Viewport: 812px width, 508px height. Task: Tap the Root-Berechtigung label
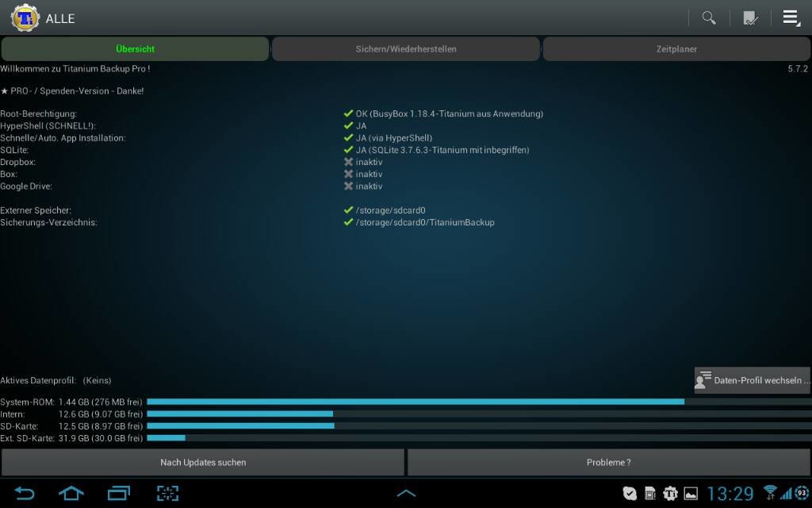coord(38,114)
